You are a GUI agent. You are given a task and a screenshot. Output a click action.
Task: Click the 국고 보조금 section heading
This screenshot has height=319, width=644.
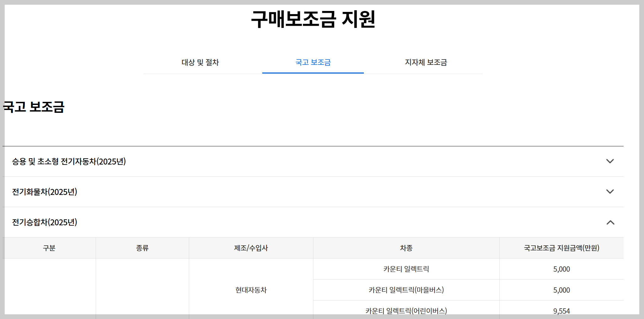(34, 107)
